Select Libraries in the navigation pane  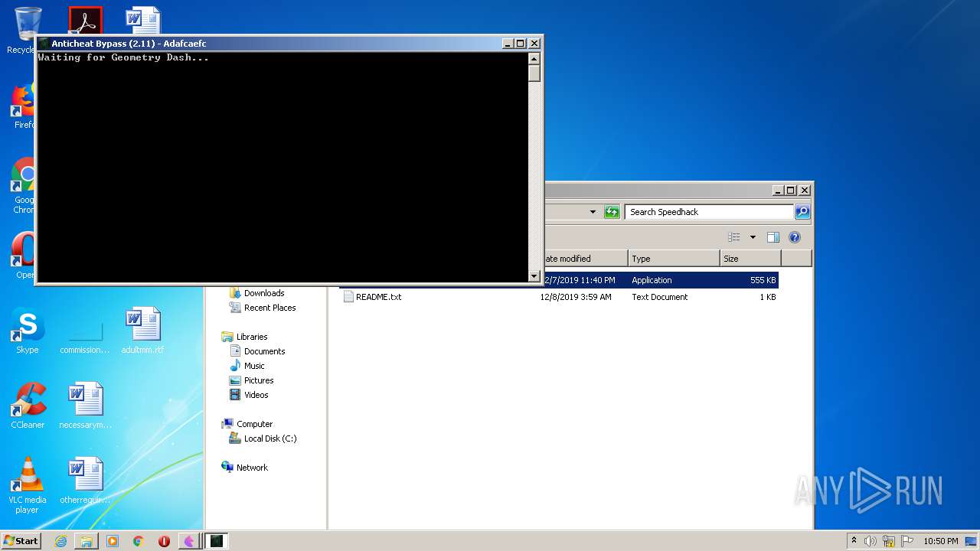tap(252, 337)
